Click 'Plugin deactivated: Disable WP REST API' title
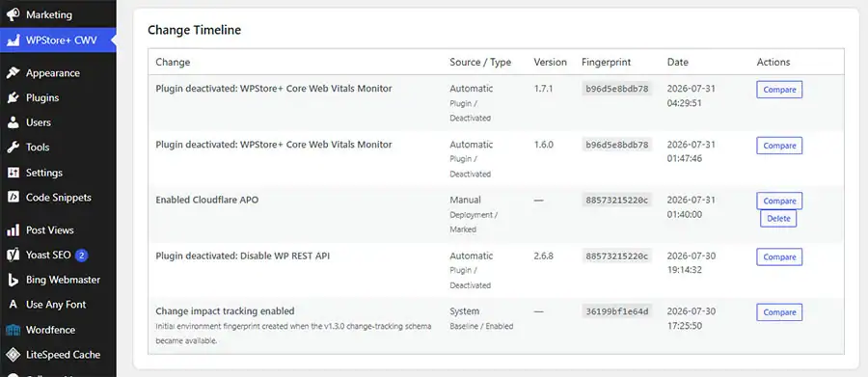The height and width of the screenshot is (377, 868). pyautogui.click(x=242, y=256)
